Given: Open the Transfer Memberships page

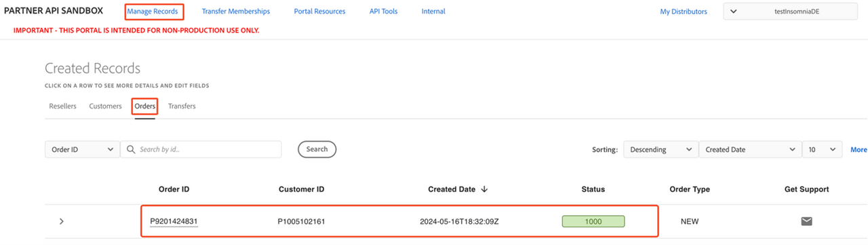Looking at the screenshot, I should point(236,12).
